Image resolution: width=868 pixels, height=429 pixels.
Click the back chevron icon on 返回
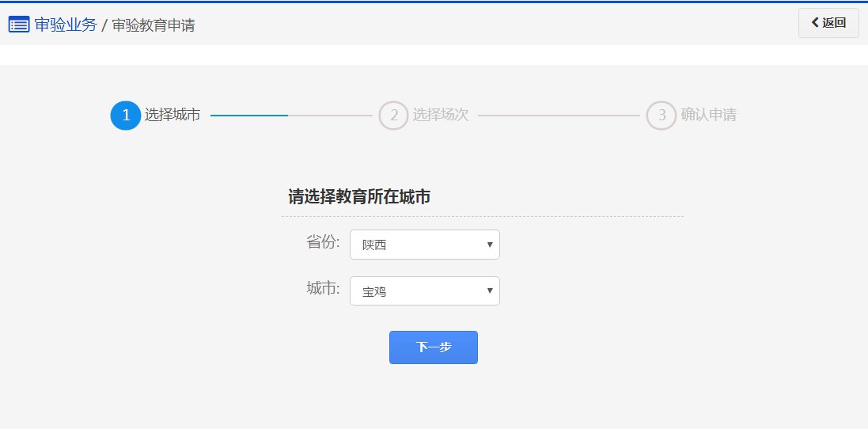(815, 23)
